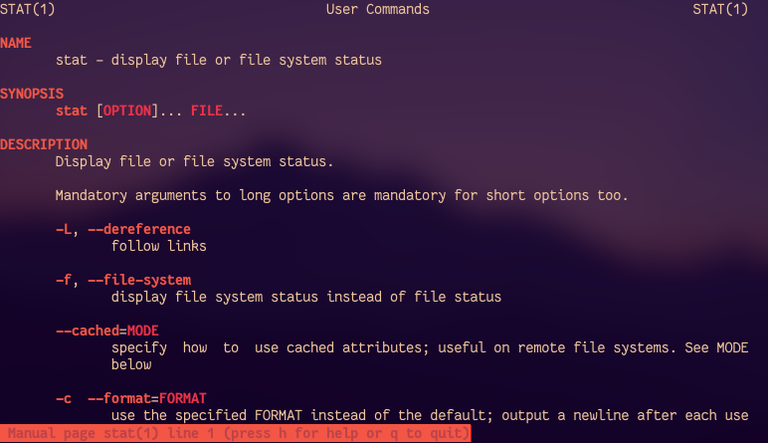The image size is (768, 443).
Task: Click the -c --format=FORMAT option
Action: tap(131, 398)
